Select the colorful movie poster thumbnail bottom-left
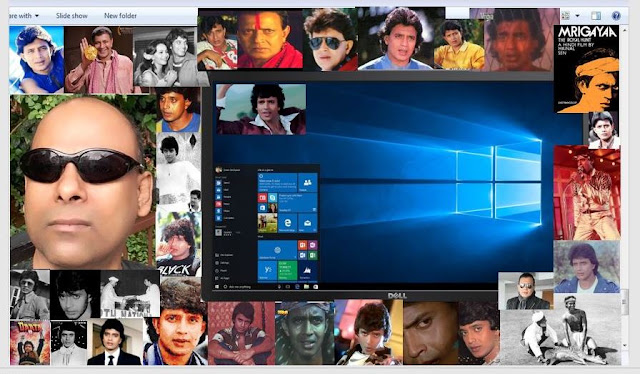 click(x=30, y=342)
